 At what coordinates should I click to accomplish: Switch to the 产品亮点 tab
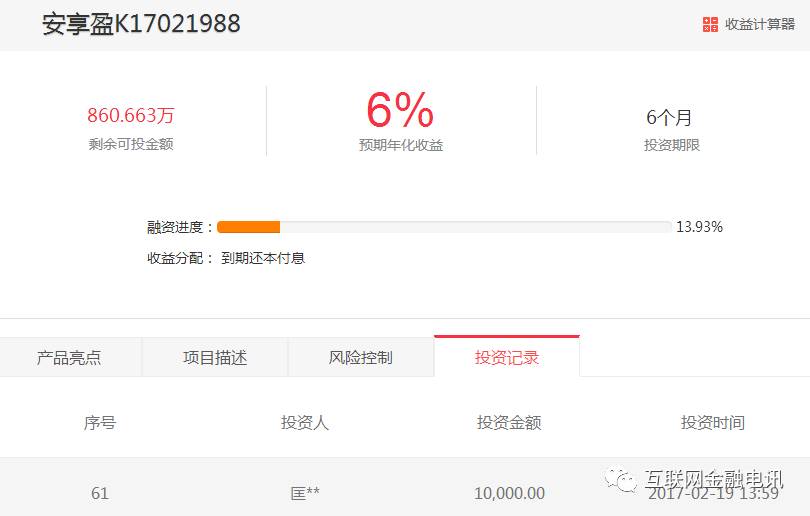tap(69, 357)
